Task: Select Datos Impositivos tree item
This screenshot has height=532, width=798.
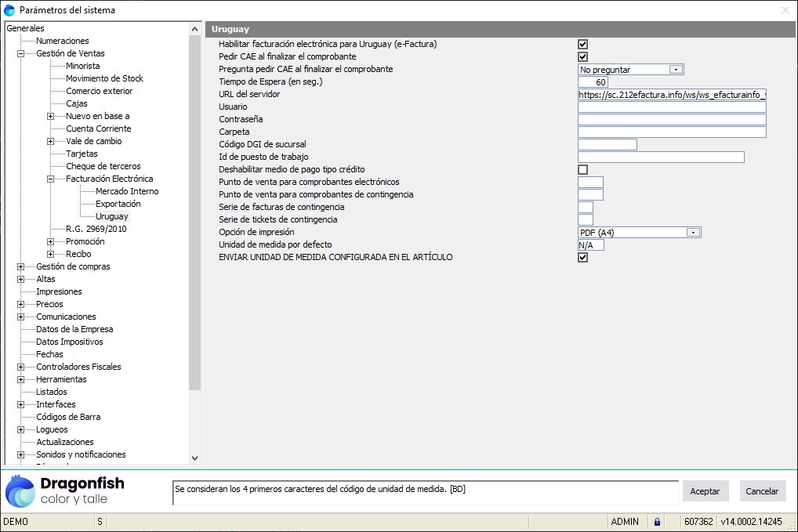Action: (x=69, y=342)
